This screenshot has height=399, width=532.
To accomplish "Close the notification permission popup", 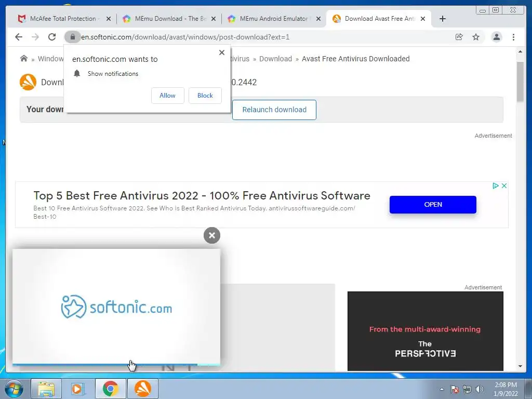I will (222, 52).
